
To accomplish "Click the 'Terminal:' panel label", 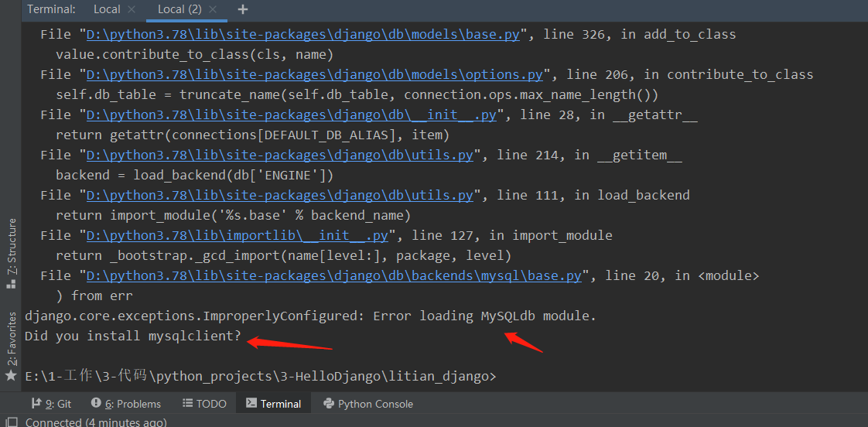I will pos(52,9).
